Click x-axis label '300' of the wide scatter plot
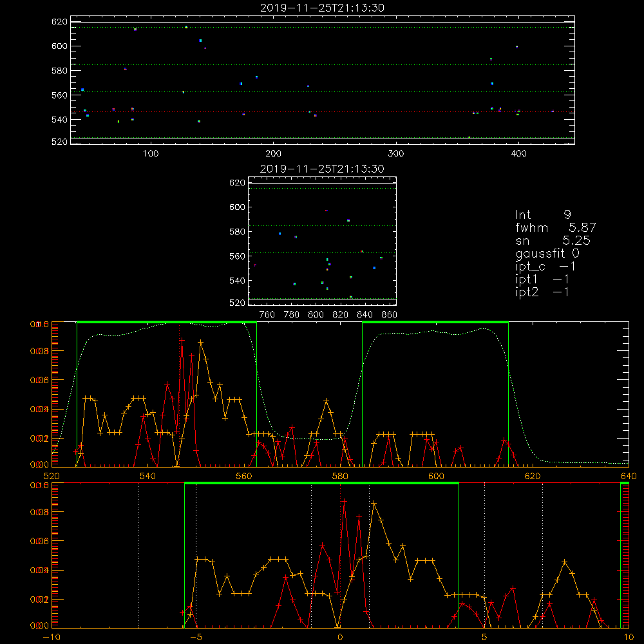Screen dimensions: 644x644 click(x=396, y=154)
